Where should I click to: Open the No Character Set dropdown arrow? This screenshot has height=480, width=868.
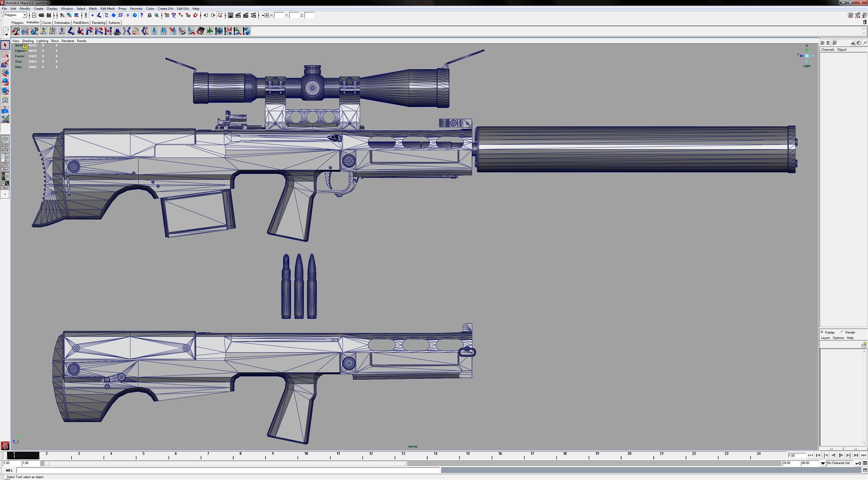823,463
